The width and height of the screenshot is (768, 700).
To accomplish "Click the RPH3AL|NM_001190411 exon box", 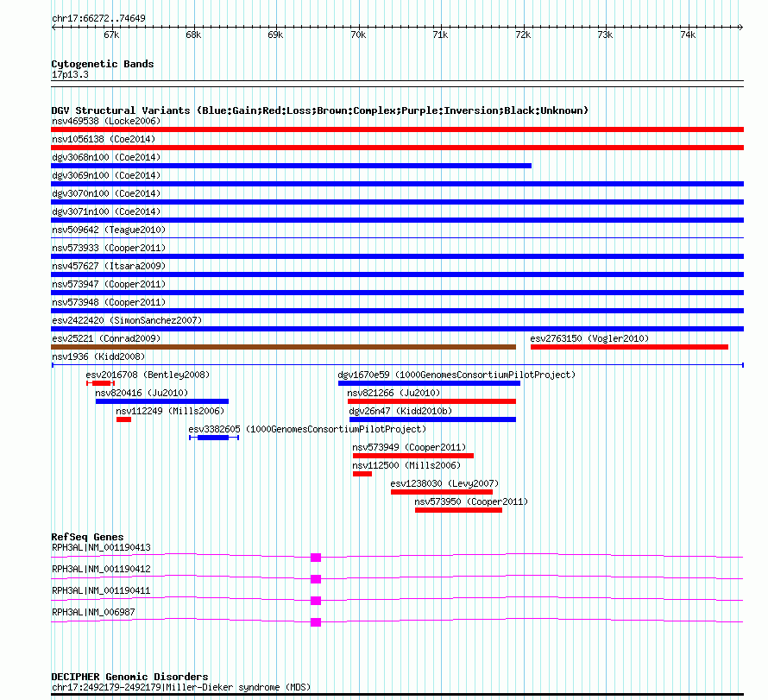I will (316, 601).
